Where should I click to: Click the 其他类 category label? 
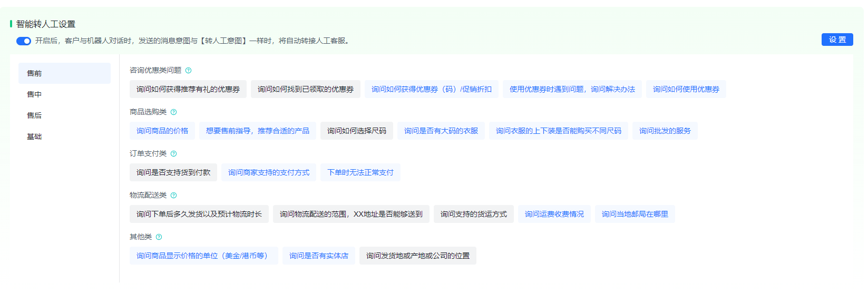click(x=141, y=237)
